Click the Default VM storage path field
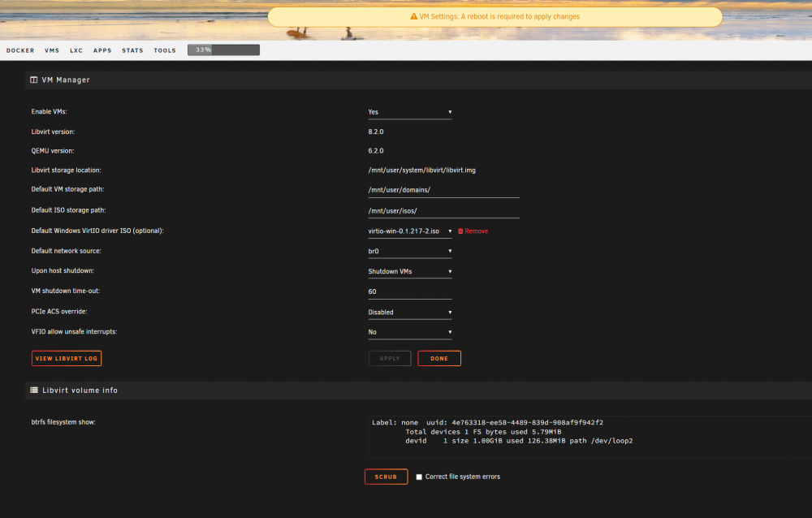Image resolution: width=812 pixels, height=518 pixels. (x=444, y=190)
